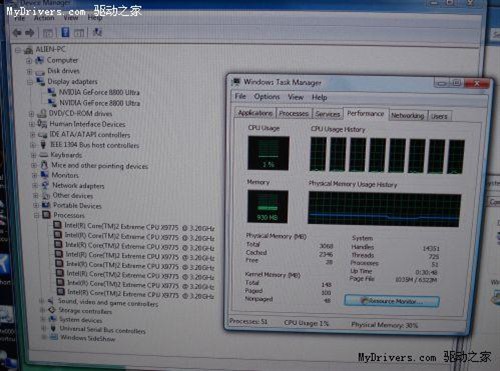
Task: Click the second NVIDIA GeForce 8800 Ultra entry
Action: point(99,103)
